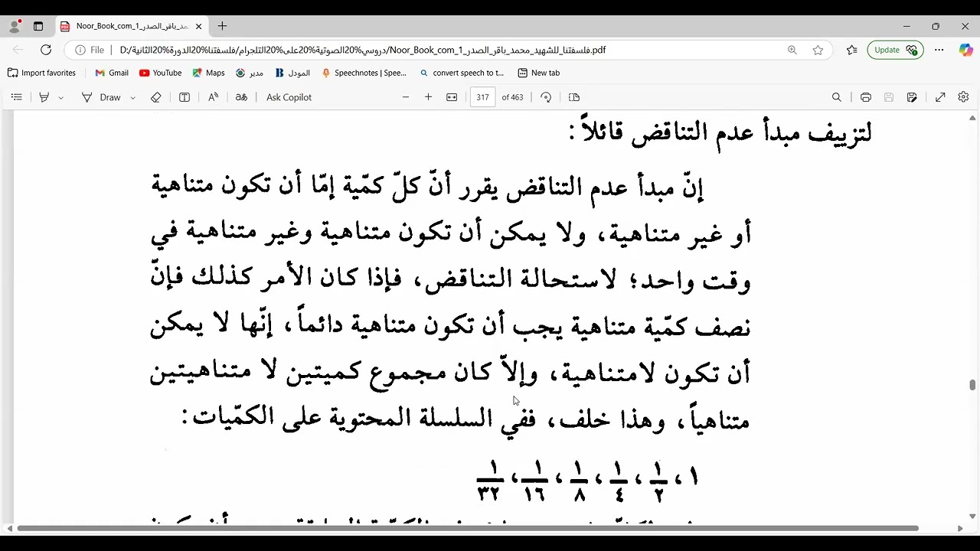Click Ask Copilot button

click(x=289, y=97)
